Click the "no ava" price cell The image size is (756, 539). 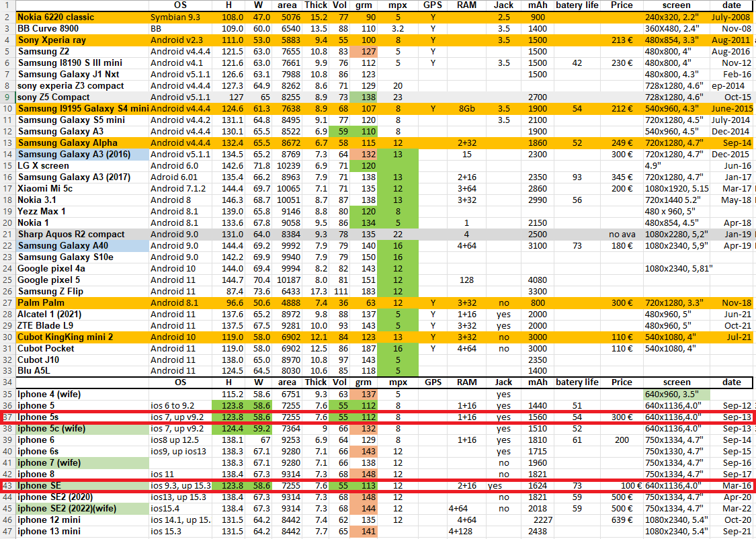click(622, 235)
